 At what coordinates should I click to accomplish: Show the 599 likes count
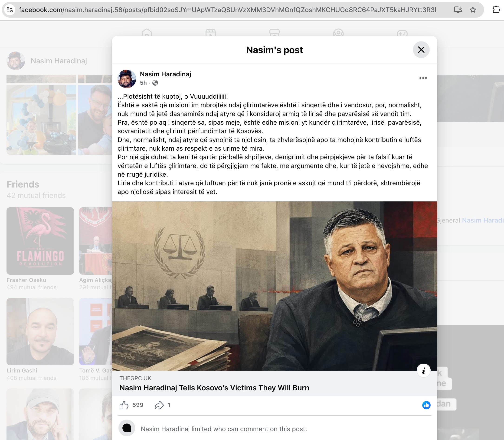pos(138,405)
